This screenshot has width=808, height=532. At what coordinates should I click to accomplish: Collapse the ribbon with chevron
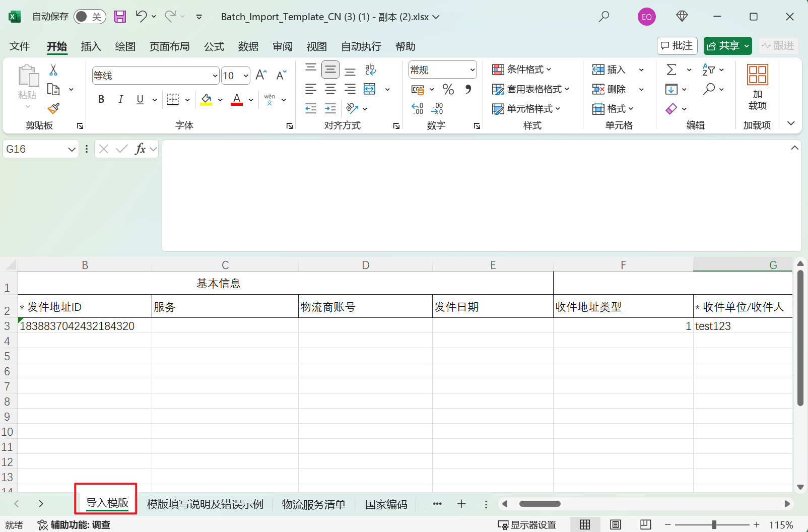pyautogui.click(x=791, y=123)
